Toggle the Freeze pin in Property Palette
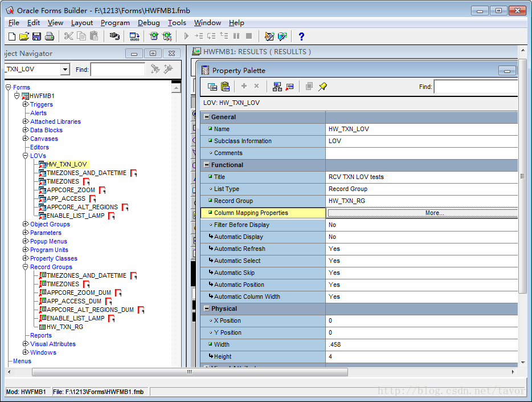 click(x=323, y=87)
